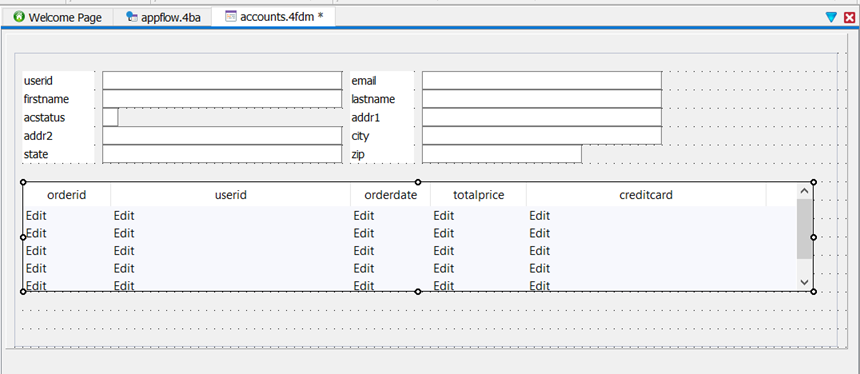The image size is (860, 374).
Task: Click the userid input field in form
Action: click(x=222, y=81)
